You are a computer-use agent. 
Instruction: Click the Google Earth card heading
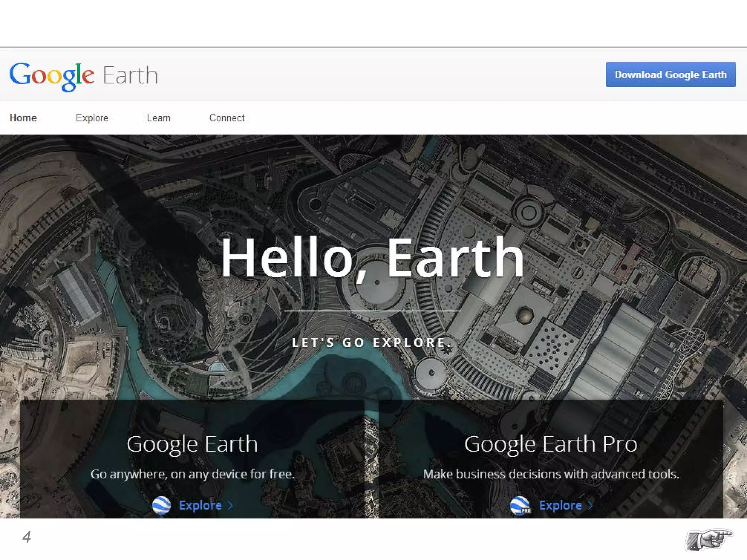[x=192, y=444]
